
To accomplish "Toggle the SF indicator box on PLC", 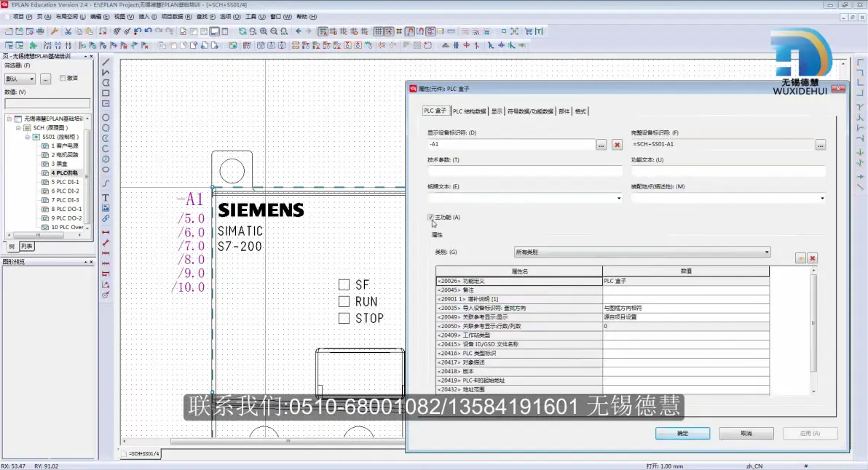I will coord(344,284).
